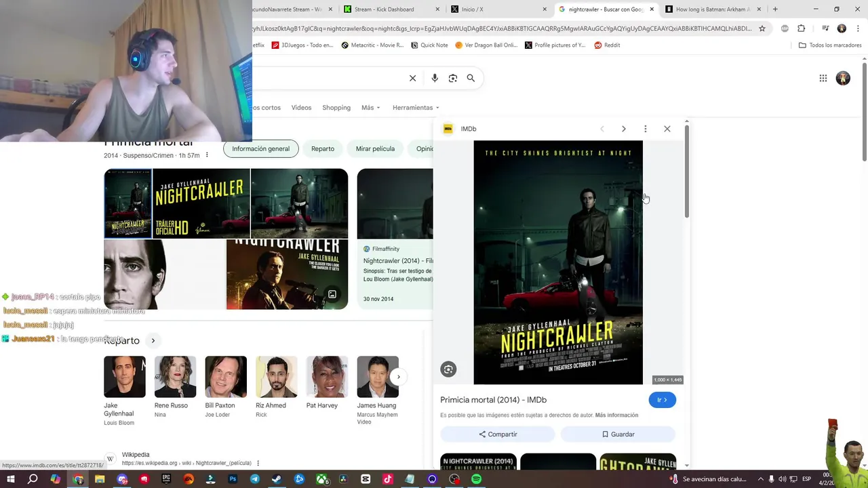Open the Reddit bookmark

[608, 45]
